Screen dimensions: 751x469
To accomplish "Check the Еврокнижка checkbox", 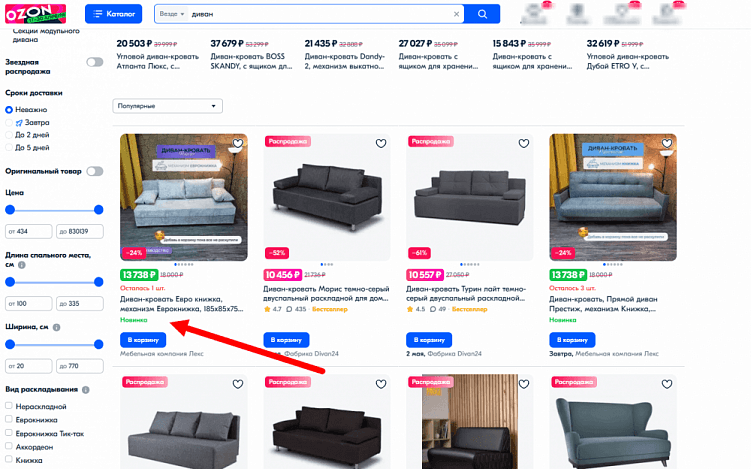I will point(9,419).
